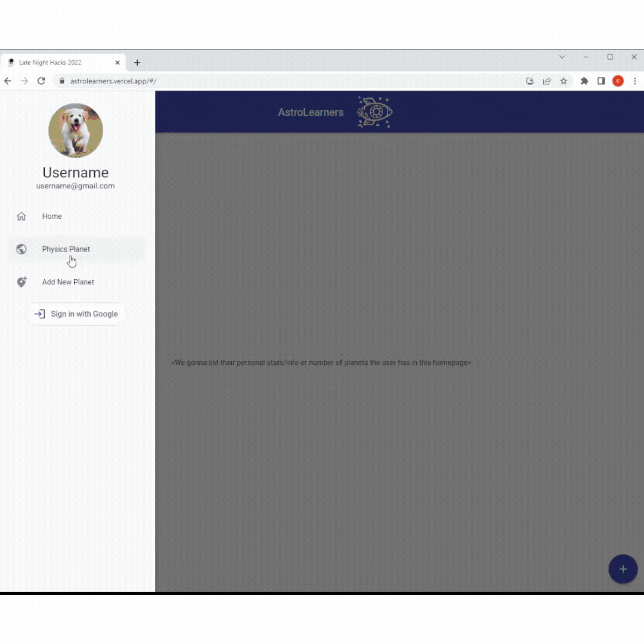
Task: Expand the tab search chevron
Action: pos(562,57)
